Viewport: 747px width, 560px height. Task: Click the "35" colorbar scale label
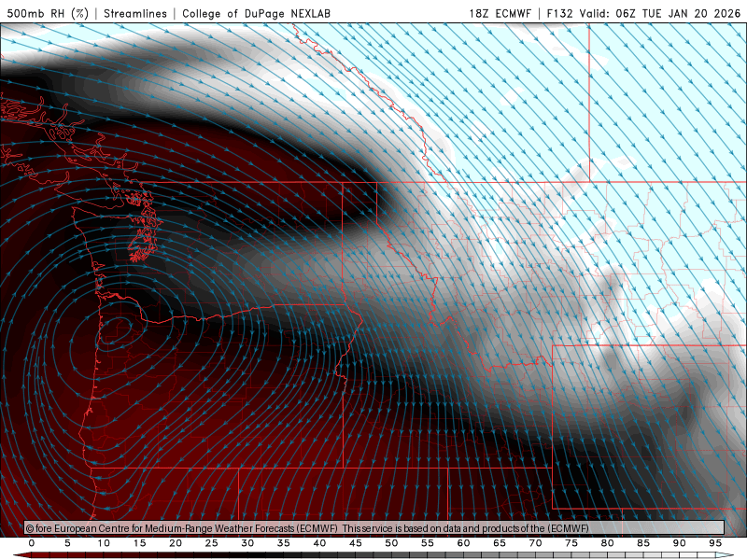(x=284, y=543)
